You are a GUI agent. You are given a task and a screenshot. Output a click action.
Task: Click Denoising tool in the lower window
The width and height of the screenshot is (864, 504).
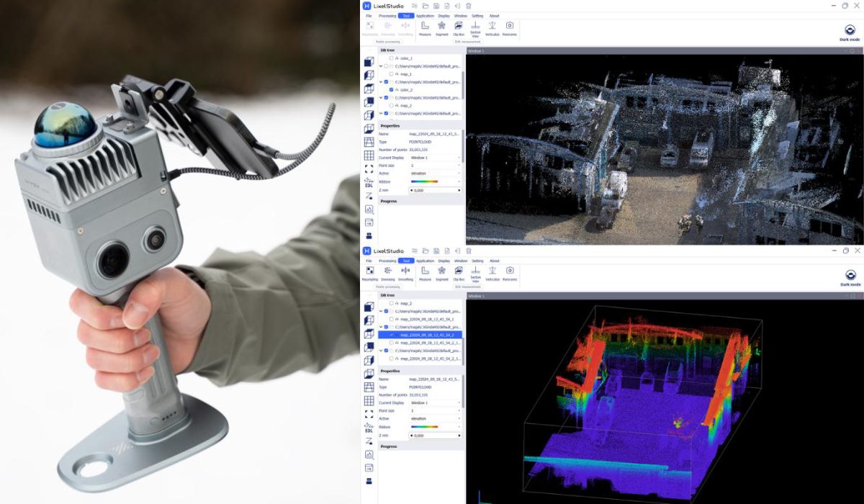389,271
